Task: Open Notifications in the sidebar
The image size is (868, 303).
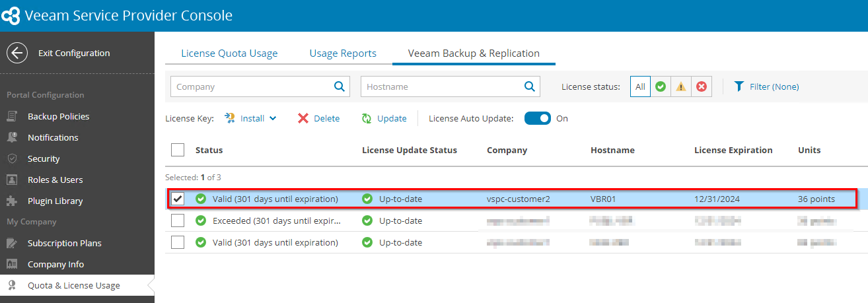Action: pyautogui.click(x=53, y=137)
